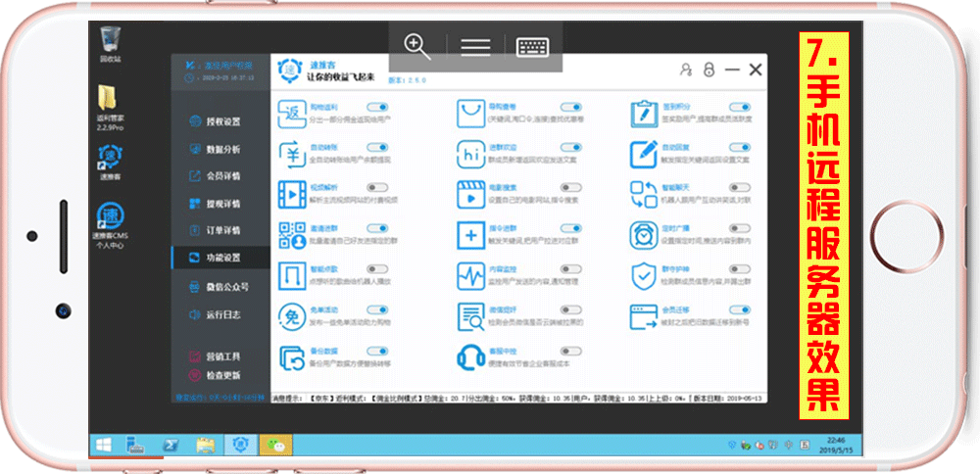Click 营销工具 at the sidebar bottom
The width and height of the screenshot is (980, 474).
point(215,356)
